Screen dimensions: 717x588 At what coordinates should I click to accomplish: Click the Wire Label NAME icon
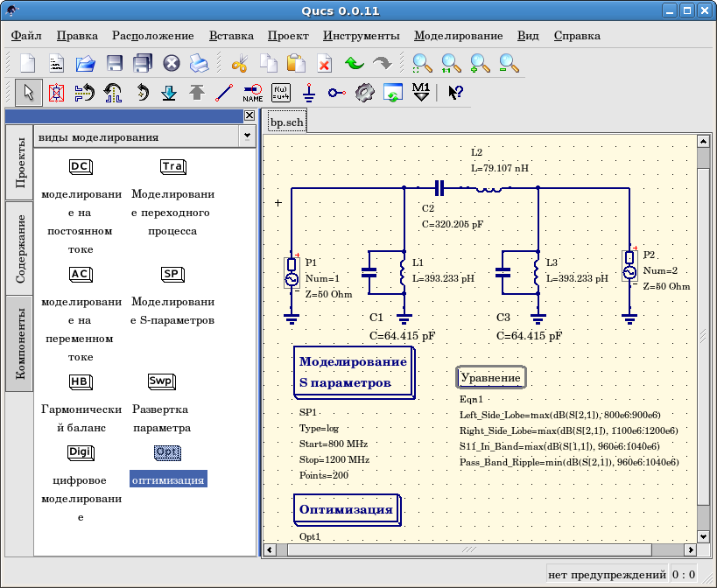(252, 91)
